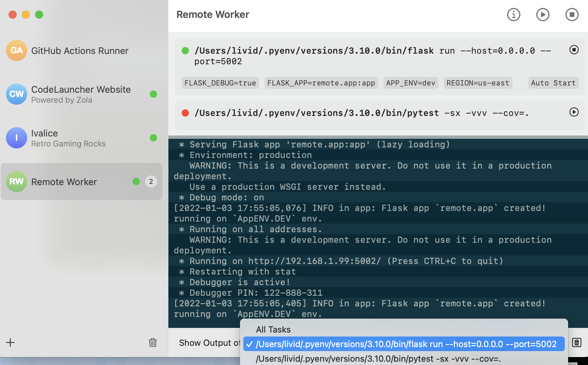Select All Tasks in output menu

pyautogui.click(x=273, y=330)
